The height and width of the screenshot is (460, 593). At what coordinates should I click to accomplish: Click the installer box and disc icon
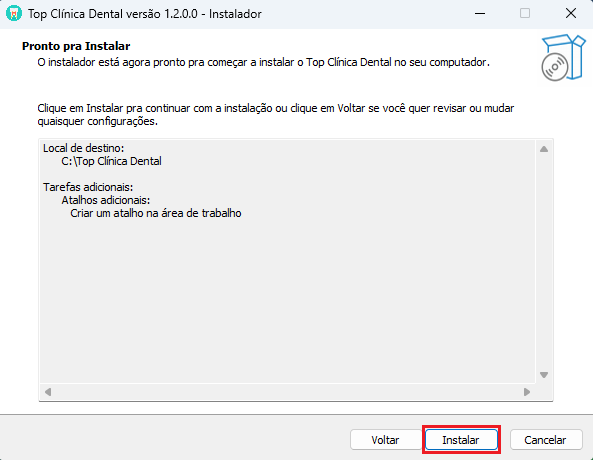[x=563, y=58]
